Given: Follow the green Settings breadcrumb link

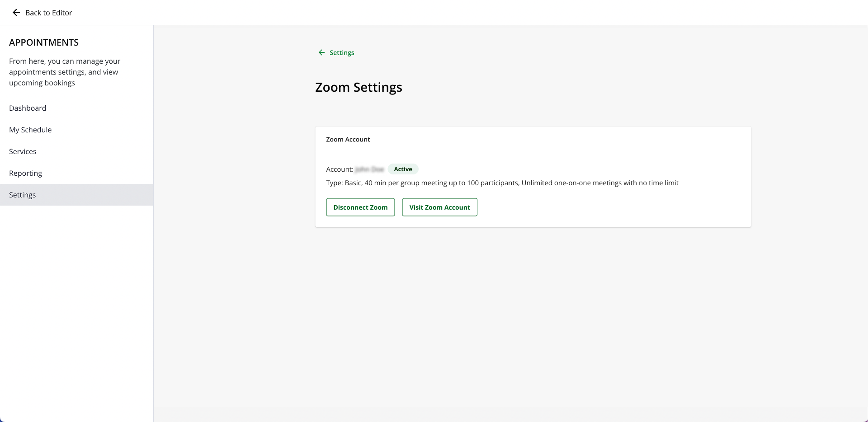Looking at the screenshot, I should (x=342, y=52).
